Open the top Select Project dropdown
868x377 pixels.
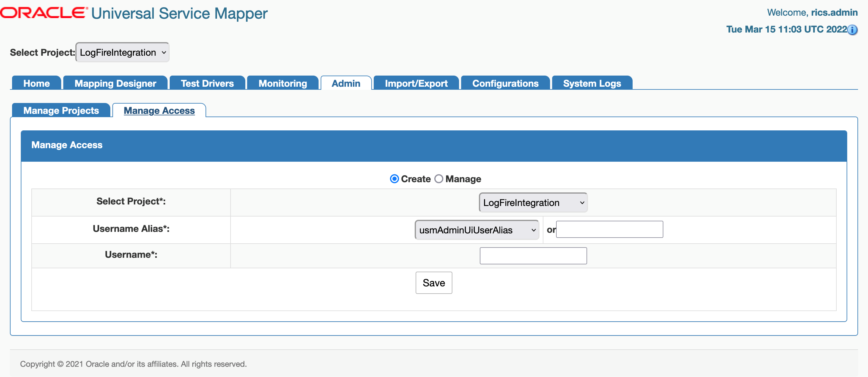122,52
